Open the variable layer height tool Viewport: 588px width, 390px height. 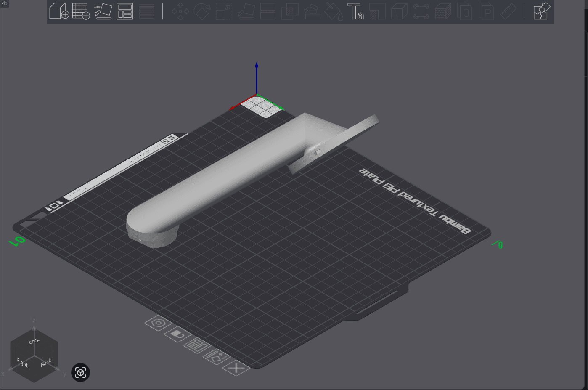coord(443,11)
